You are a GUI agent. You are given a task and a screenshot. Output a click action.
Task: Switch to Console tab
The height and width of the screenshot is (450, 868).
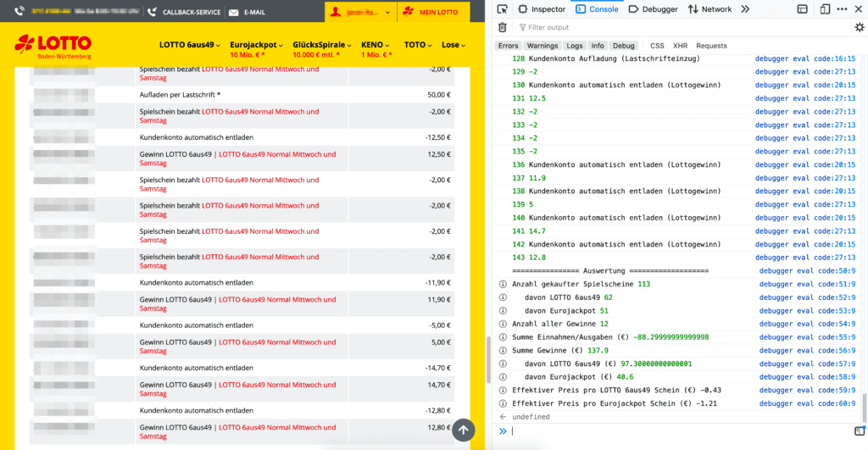(x=597, y=8)
